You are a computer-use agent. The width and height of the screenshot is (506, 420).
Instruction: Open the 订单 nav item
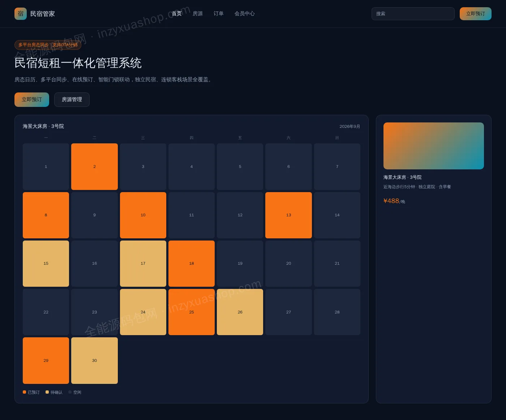(219, 14)
